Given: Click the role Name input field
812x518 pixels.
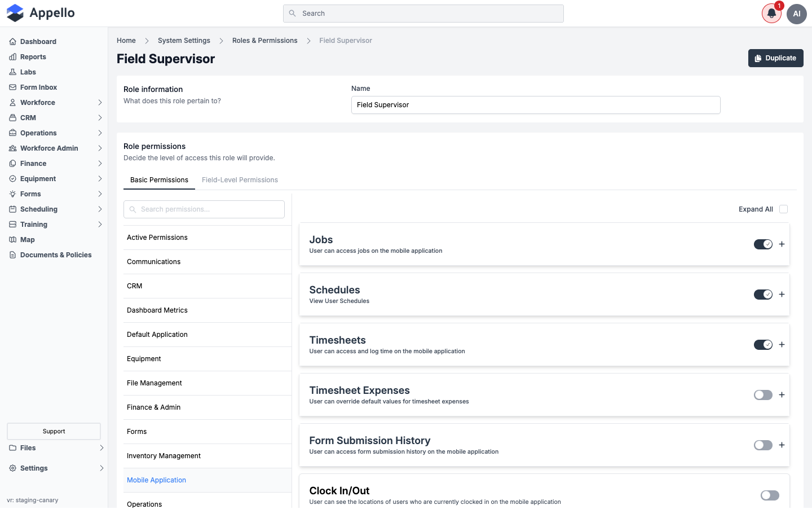Looking at the screenshot, I should 536,105.
